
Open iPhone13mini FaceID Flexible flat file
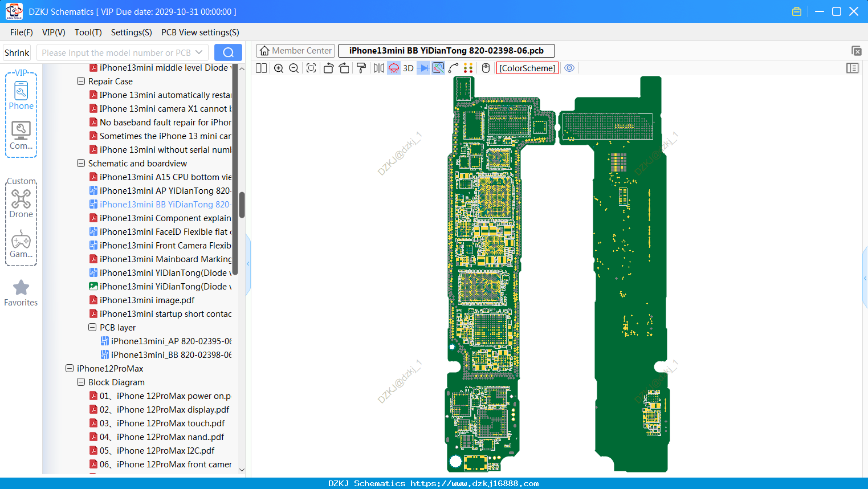click(x=160, y=232)
